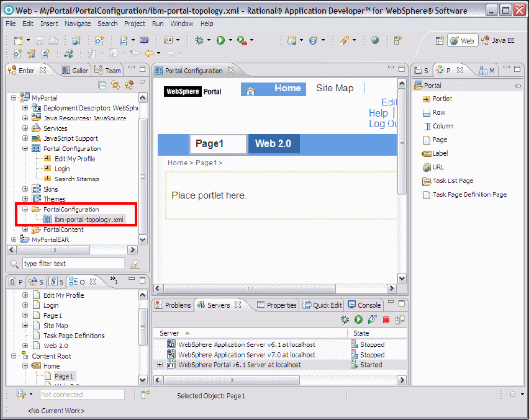Open the Project menu
The width and height of the screenshot is (529, 420).
tap(135, 24)
